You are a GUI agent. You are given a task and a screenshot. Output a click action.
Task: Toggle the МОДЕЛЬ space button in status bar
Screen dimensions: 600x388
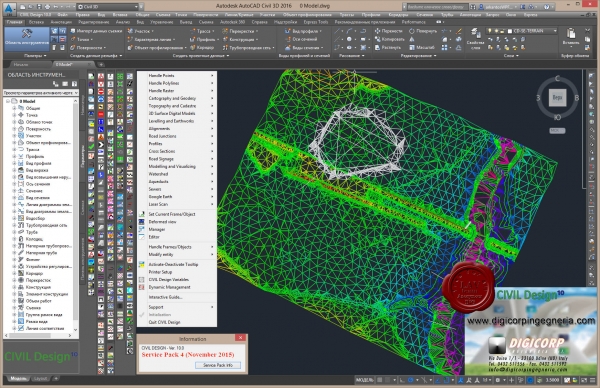tap(364, 380)
